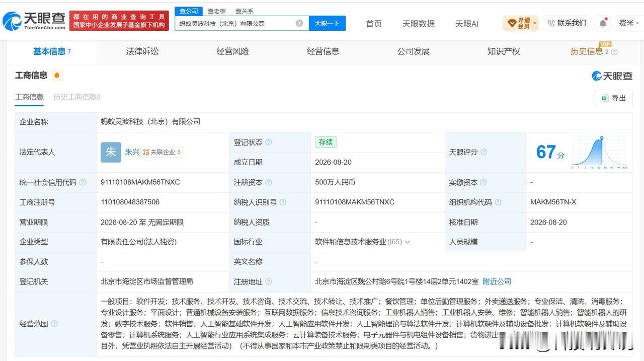This screenshot has width=644, height=361.
Task: Click help icon beside 实缴资本
Action: click(484, 182)
